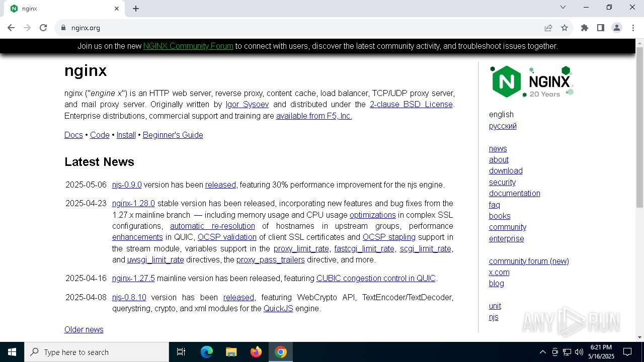Viewport: 644px width, 362px height.
Task: Open the news sidebar link
Action: [498, 148]
